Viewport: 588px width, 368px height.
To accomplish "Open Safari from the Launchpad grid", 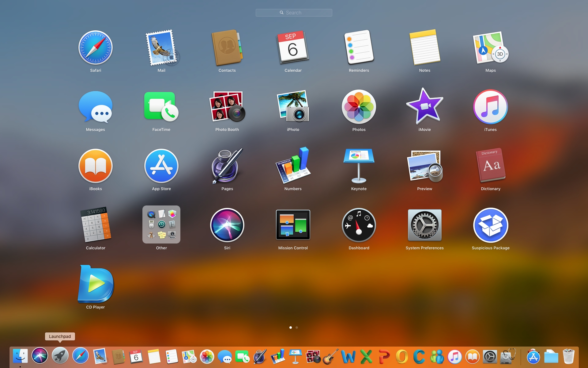I will [96, 48].
